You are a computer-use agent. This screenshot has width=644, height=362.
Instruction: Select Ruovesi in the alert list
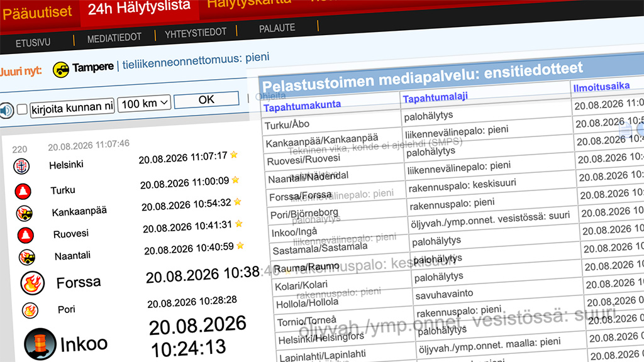[x=70, y=234]
